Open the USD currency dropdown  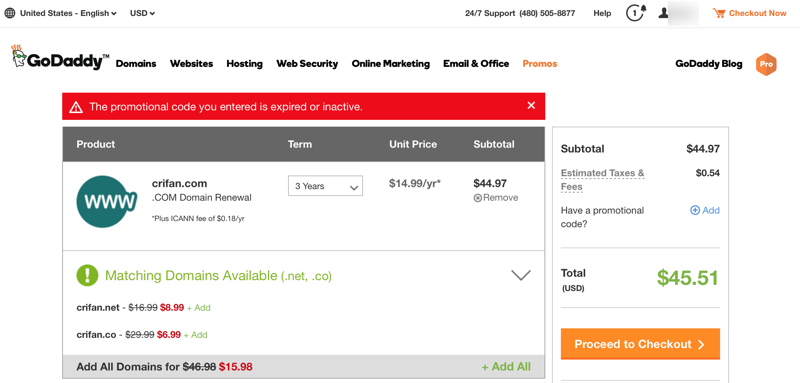pos(142,13)
